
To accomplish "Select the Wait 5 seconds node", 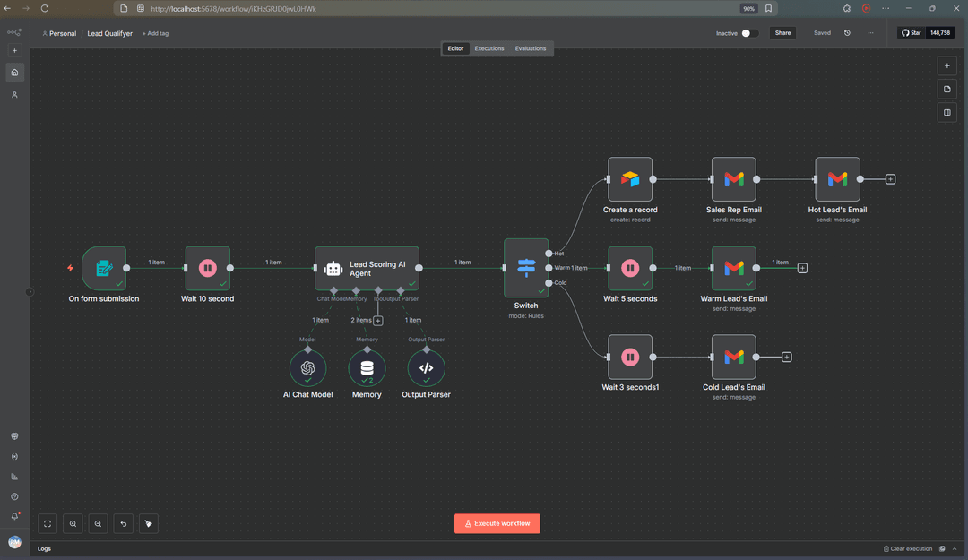I will click(630, 268).
